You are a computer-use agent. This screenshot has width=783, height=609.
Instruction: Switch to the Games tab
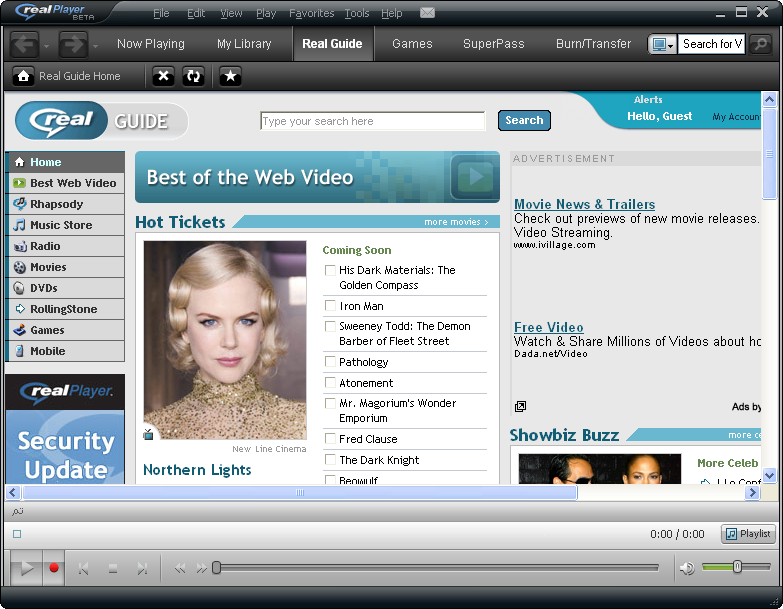pos(412,44)
